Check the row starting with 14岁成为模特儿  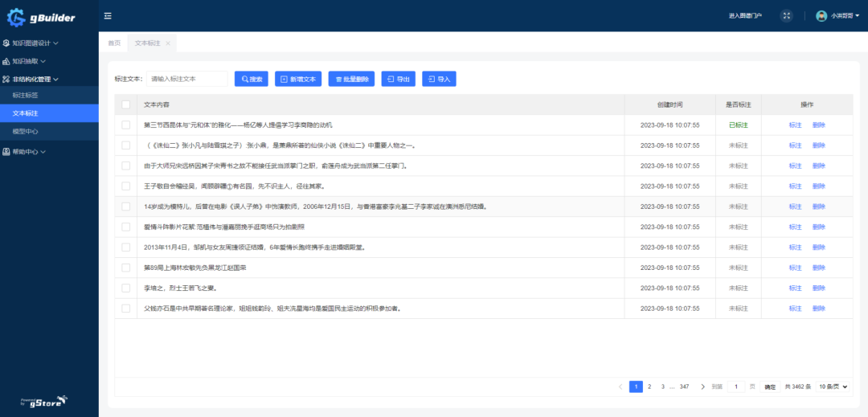coord(125,206)
